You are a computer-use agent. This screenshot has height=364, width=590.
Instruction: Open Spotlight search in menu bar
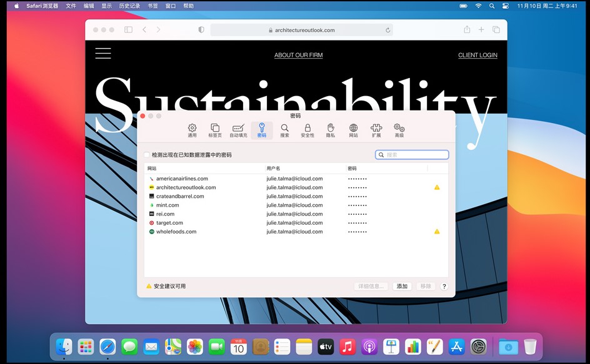click(x=492, y=6)
